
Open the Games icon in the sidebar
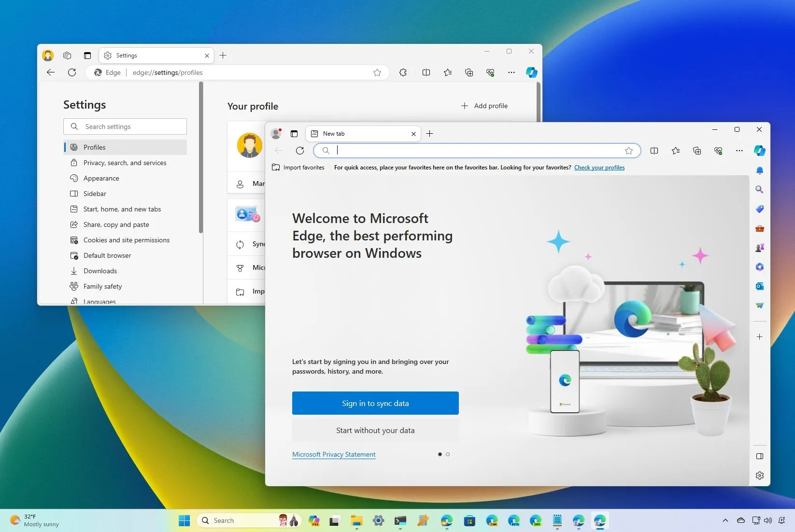(759, 248)
